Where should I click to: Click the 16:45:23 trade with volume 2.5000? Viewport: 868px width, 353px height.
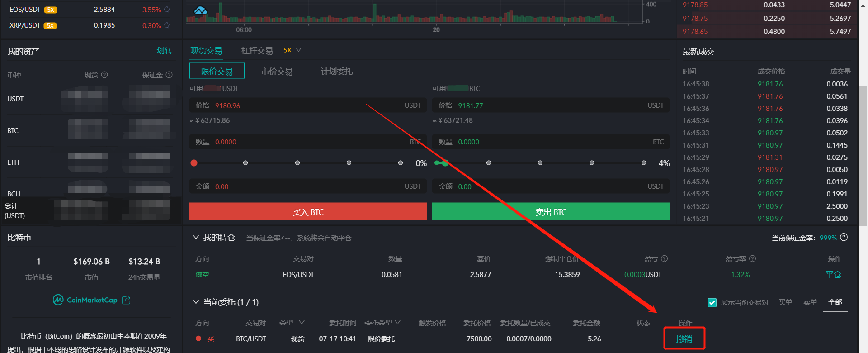[x=766, y=206]
